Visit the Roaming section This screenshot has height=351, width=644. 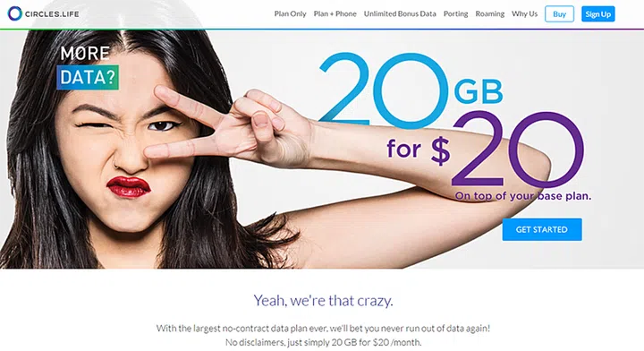point(489,14)
